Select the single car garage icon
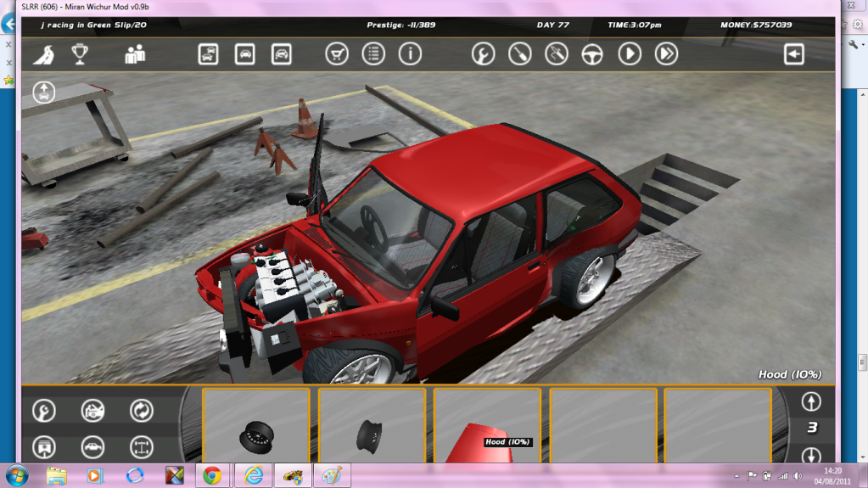Viewport: 868px width, 488px height. point(244,54)
